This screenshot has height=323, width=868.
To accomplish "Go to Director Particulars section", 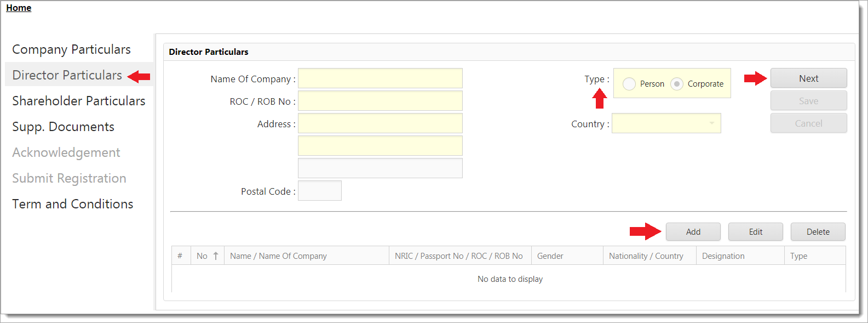I will pos(67,75).
